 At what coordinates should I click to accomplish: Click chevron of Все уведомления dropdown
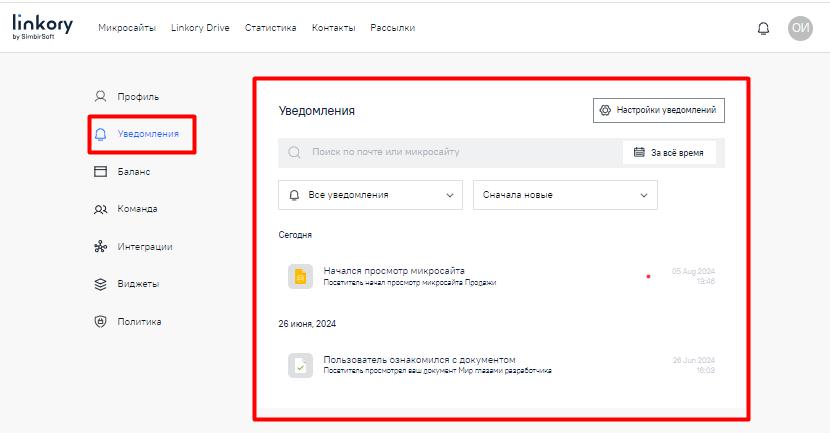(450, 195)
